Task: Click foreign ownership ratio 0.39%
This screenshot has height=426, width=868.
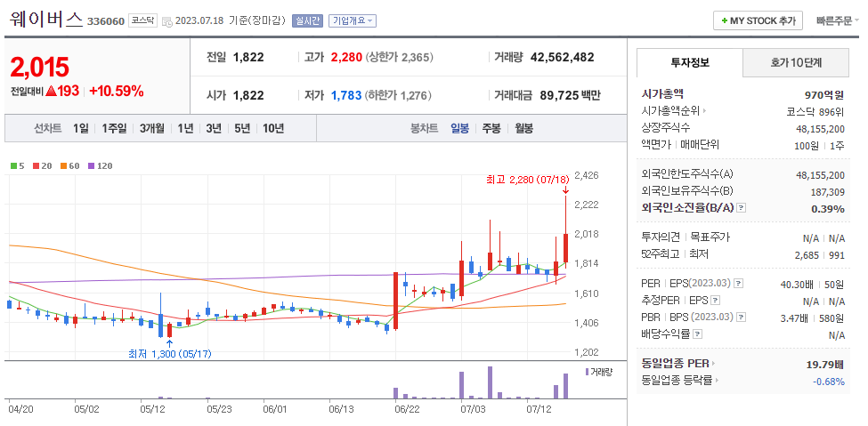Action: click(x=828, y=209)
